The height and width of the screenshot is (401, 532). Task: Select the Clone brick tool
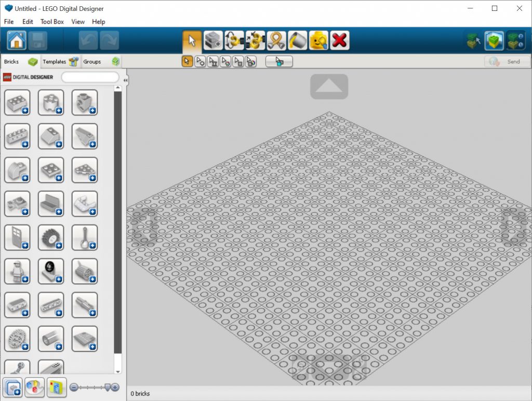pos(213,41)
